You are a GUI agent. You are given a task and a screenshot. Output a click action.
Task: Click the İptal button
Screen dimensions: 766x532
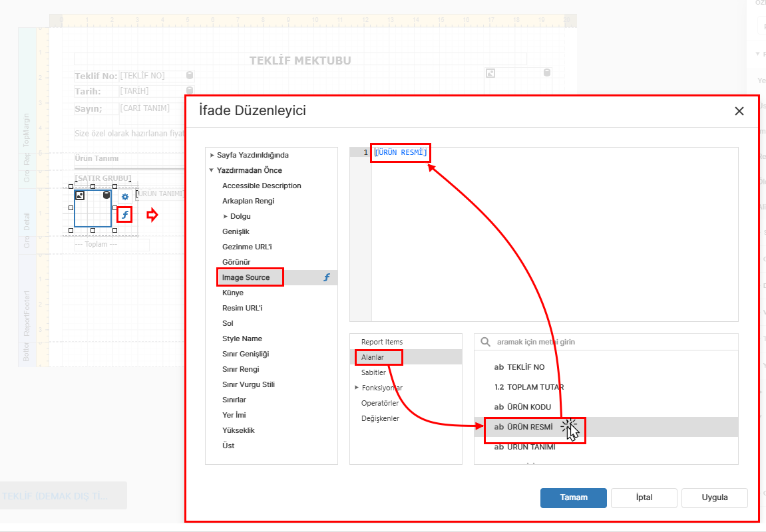[x=644, y=498]
